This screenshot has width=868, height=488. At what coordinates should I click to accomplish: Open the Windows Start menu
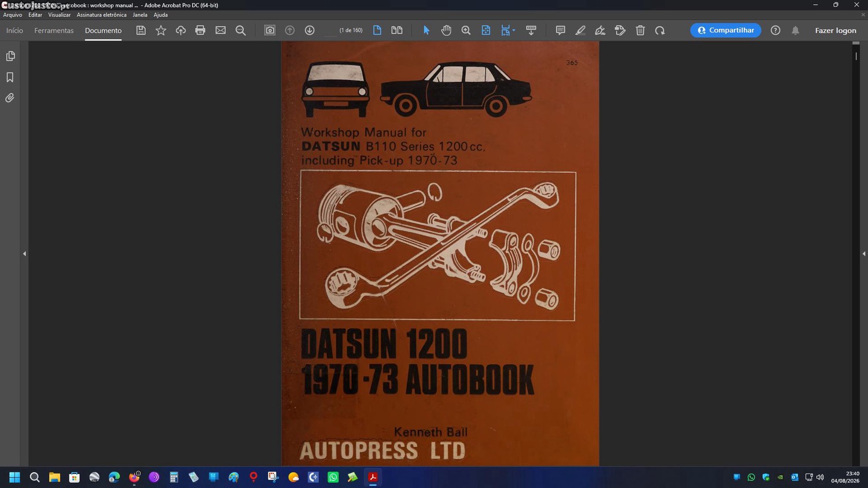click(14, 477)
